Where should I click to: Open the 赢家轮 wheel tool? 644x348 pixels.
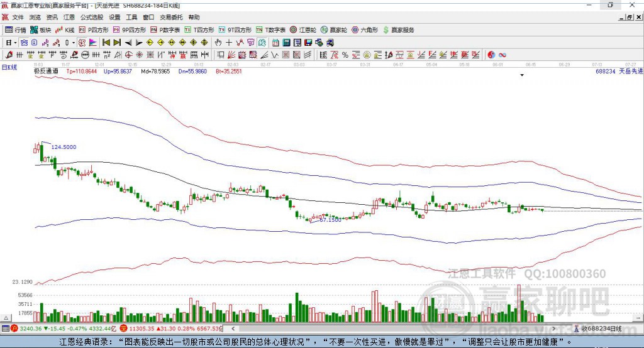pyautogui.click(x=334, y=30)
